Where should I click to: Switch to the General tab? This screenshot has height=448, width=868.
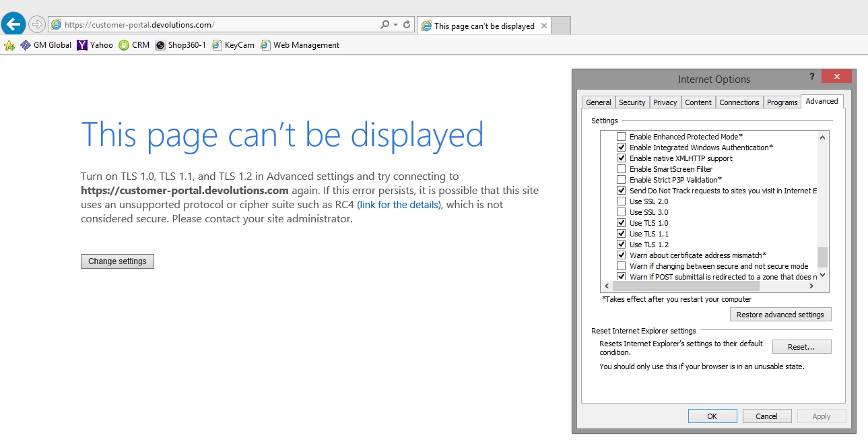pyautogui.click(x=599, y=102)
